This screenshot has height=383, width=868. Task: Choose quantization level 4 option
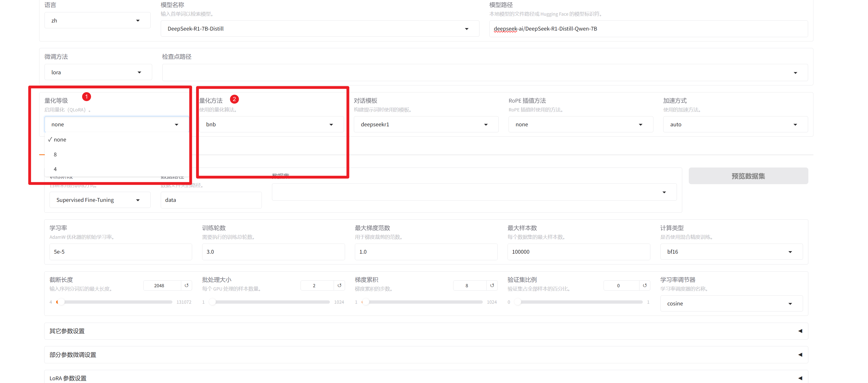[55, 169]
